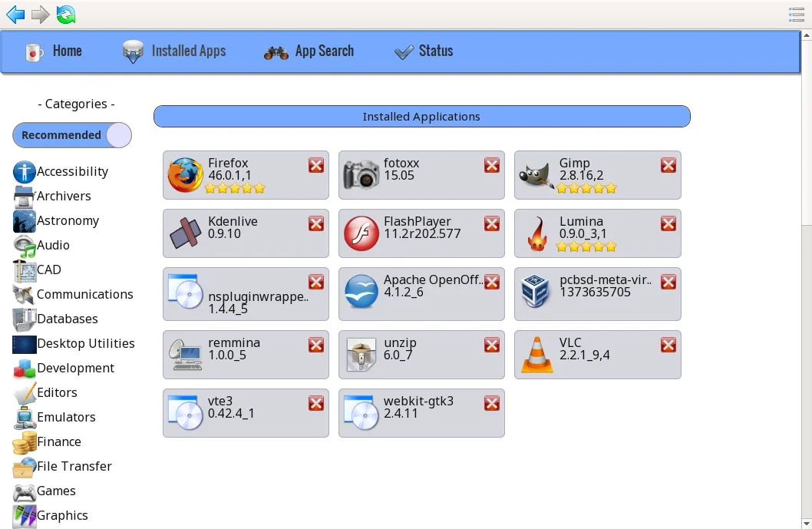
Task: Click the VLC traffic cone icon
Action: tap(536, 355)
